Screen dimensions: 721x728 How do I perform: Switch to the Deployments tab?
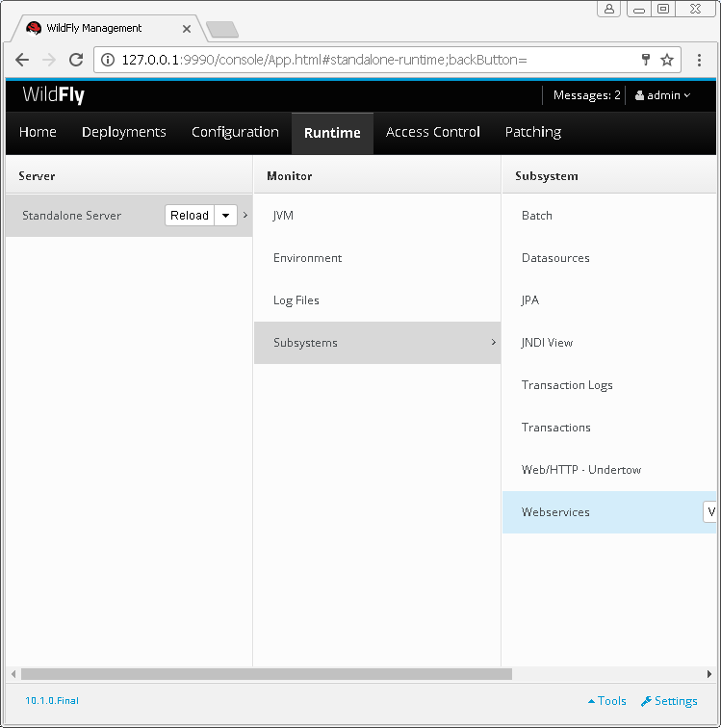(124, 132)
